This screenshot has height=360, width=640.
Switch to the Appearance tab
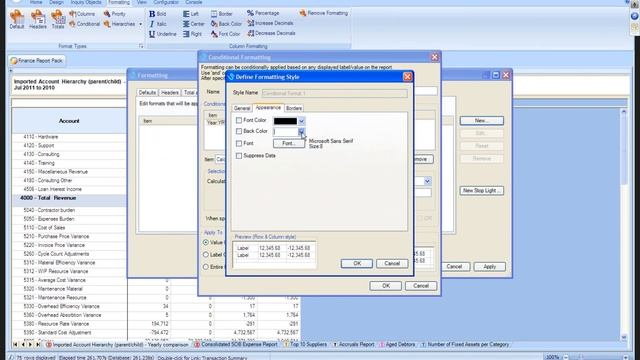coord(268,108)
